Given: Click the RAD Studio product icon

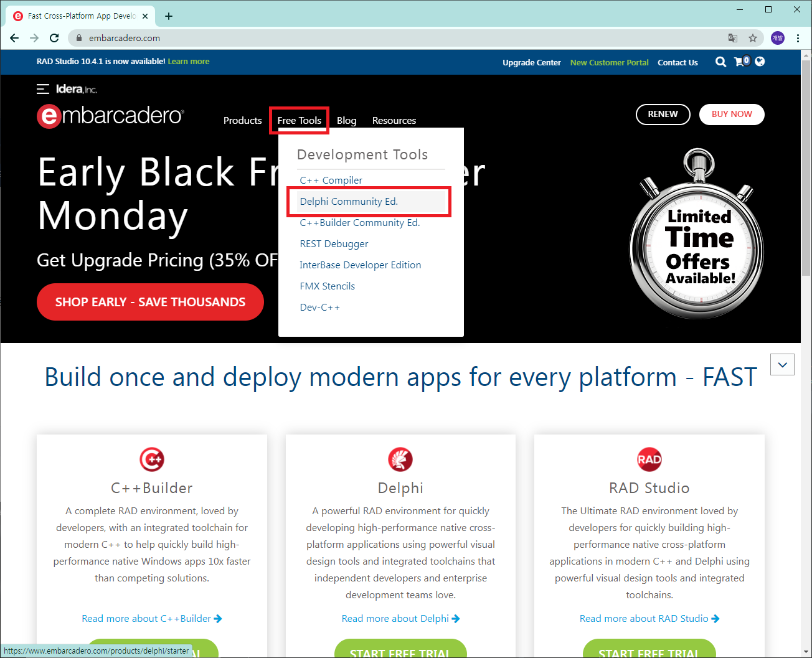Looking at the screenshot, I should (649, 459).
